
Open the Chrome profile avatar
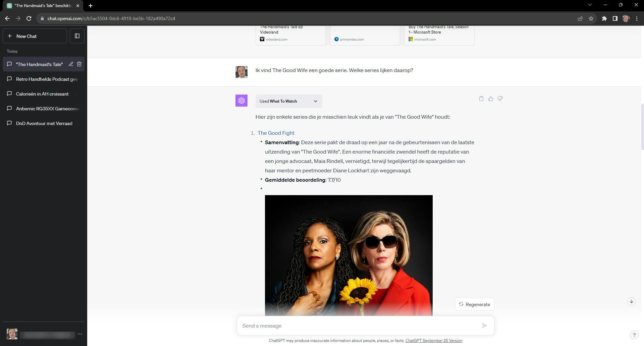pos(626,18)
